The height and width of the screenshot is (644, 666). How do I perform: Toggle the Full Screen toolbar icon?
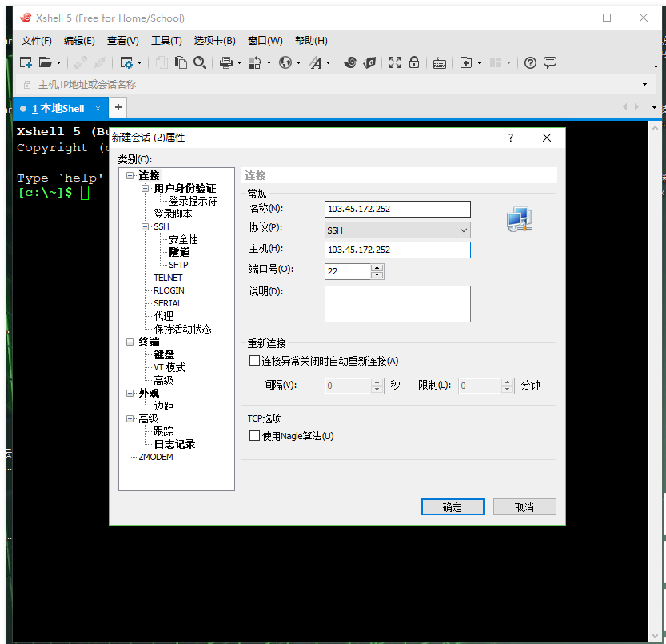pos(394,62)
